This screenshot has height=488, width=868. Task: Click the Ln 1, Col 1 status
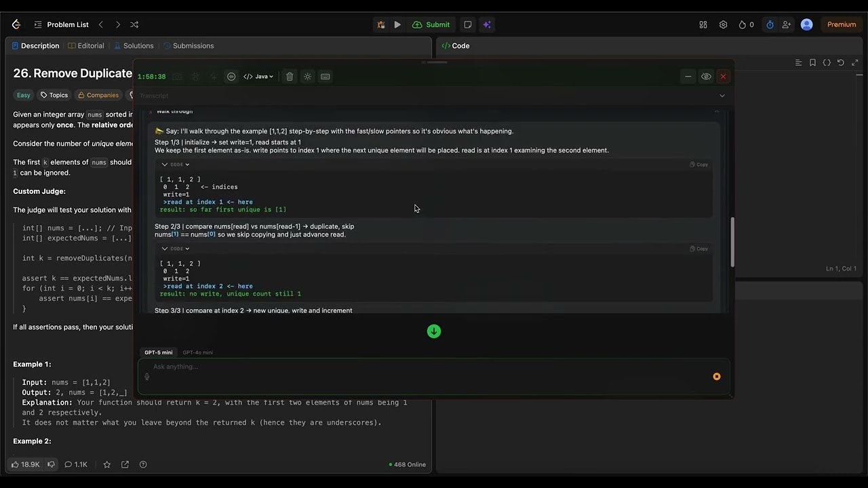[x=841, y=268]
